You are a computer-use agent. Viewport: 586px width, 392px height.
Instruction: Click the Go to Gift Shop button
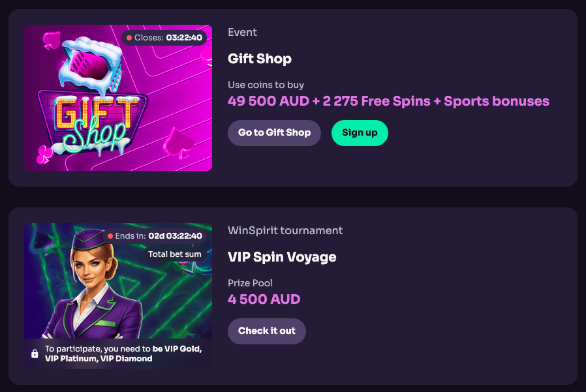274,133
